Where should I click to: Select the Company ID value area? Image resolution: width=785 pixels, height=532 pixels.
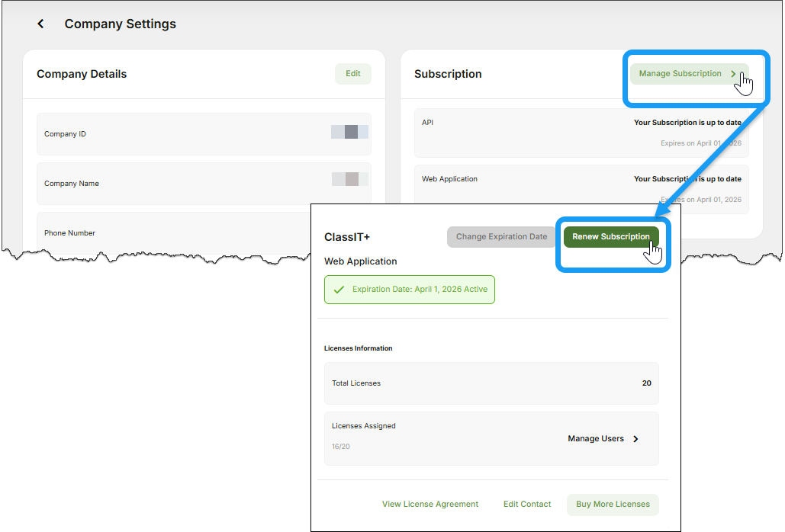348,131
